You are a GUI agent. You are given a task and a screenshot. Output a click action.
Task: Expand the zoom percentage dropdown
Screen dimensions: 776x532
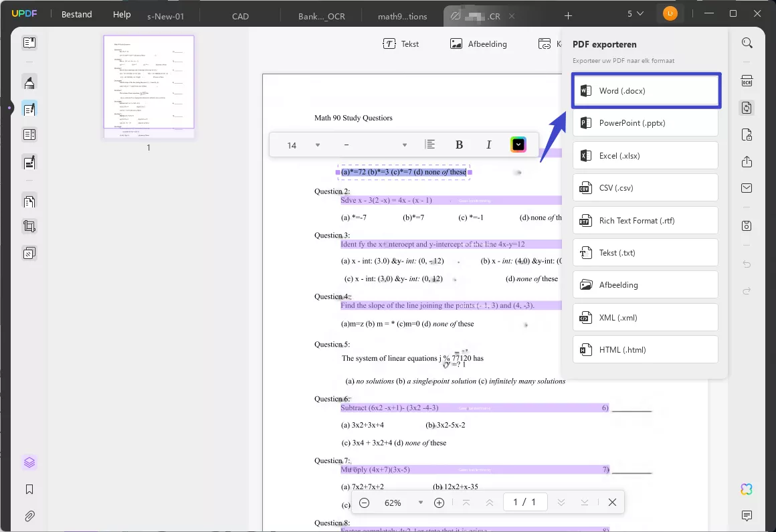420,502
